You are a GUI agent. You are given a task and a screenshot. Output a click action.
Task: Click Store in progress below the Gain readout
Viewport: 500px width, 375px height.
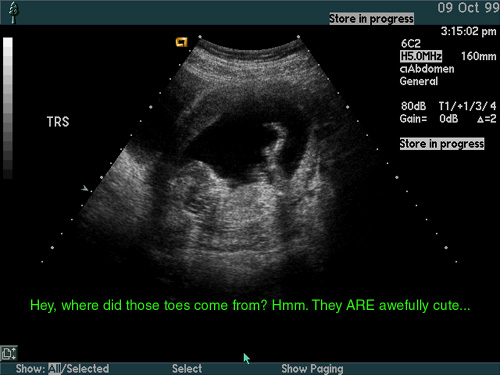[x=442, y=144]
